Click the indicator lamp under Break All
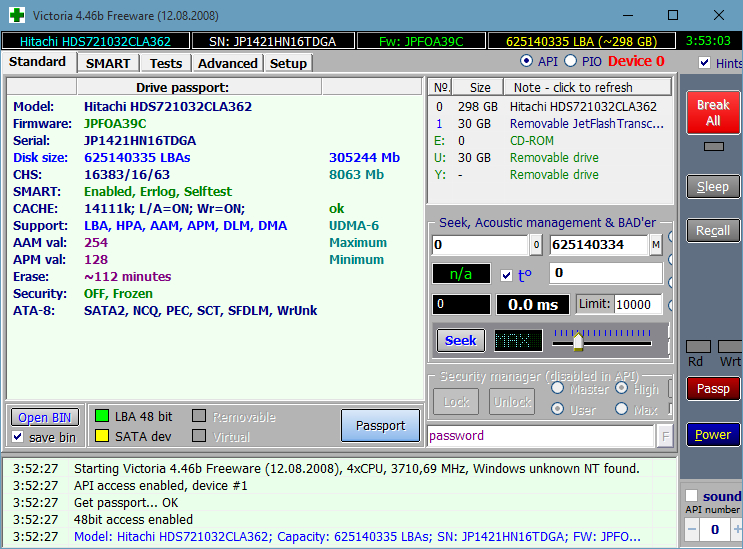 (x=714, y=146)
